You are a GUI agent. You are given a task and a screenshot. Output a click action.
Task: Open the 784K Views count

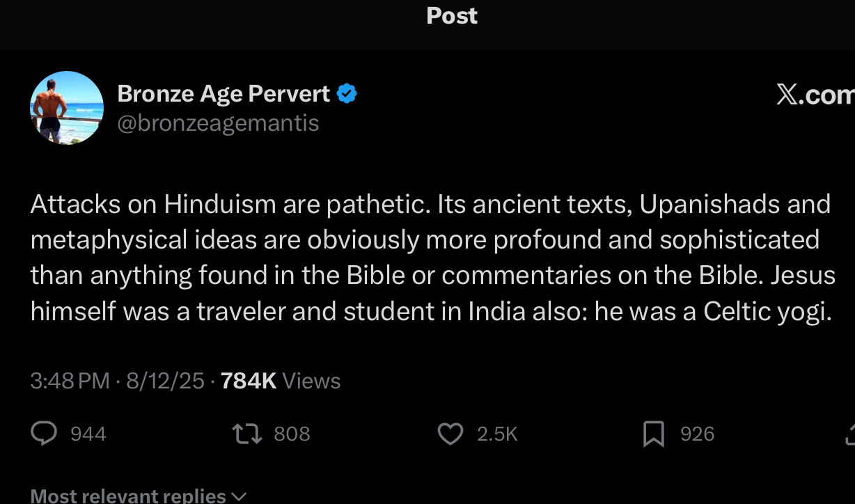tap(280, 381)
